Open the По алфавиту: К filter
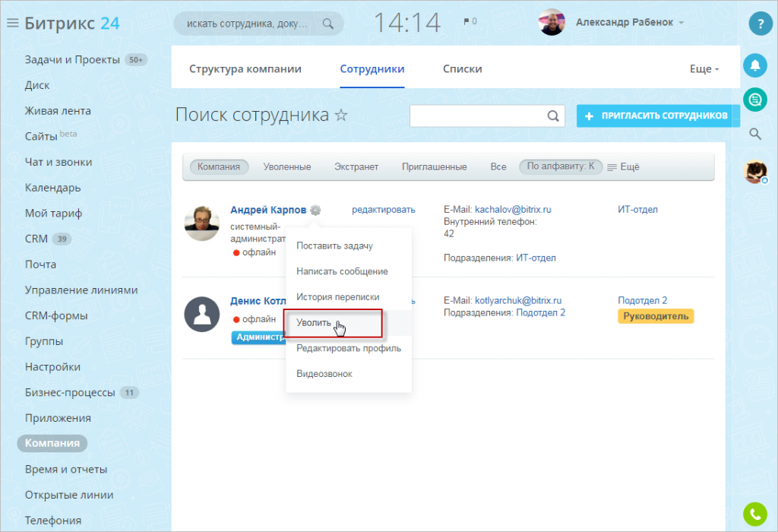 coord(561,166)
